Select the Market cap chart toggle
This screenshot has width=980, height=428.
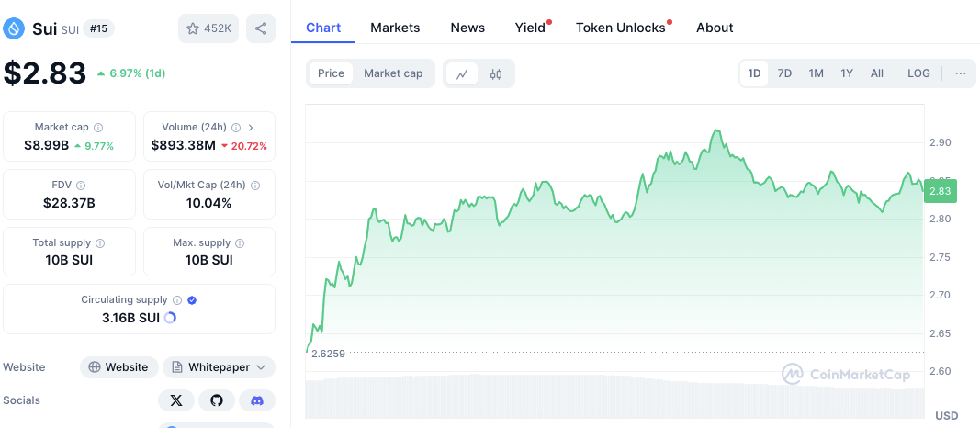pos(393,73)
